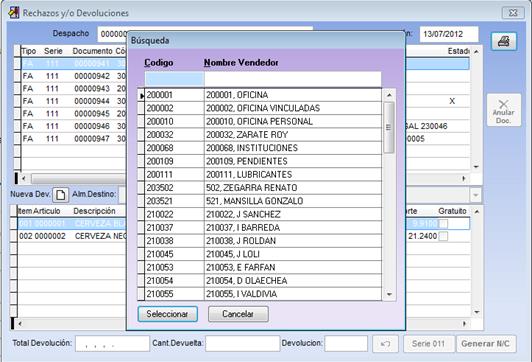Screen dimensions: 532x362
Task: Click the Nombre Vendedor column header
Action: click(x=241, y=63)
